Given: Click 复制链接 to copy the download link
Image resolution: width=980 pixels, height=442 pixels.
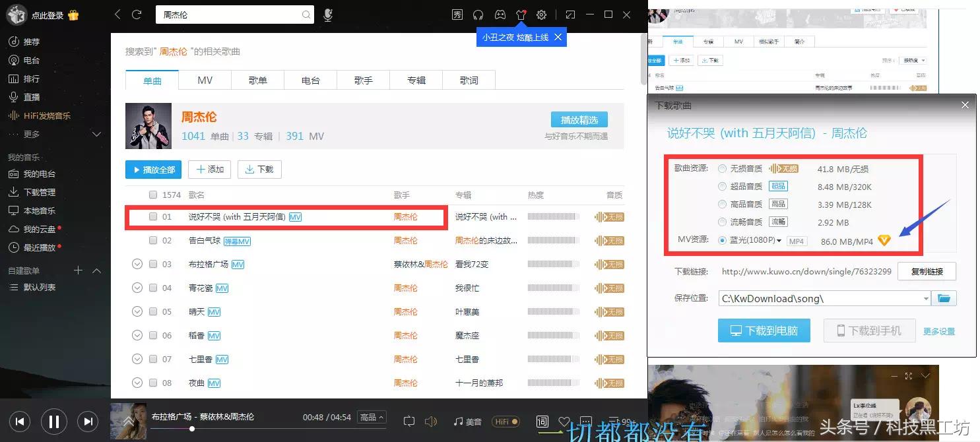Looking at the screenshot, I should tap(927, 271).
